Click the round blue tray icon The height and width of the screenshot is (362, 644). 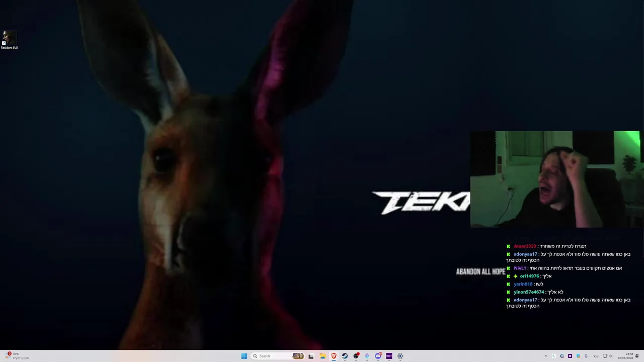point(562,356)
